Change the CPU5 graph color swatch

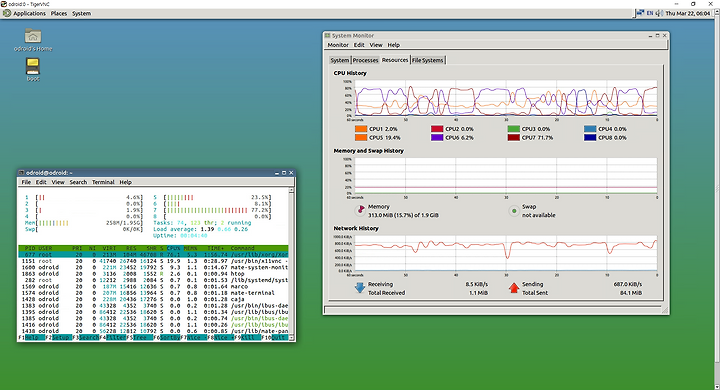(361, 137)
